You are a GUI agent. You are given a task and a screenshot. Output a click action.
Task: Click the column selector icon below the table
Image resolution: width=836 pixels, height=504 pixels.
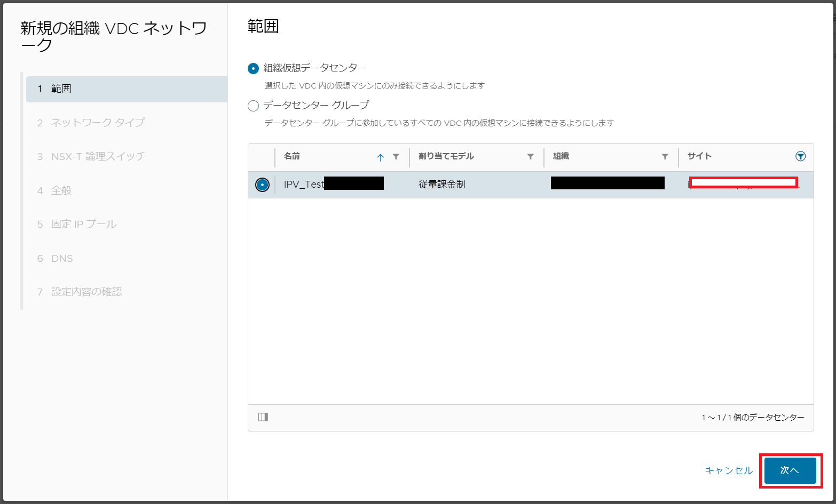click(x=263, y=418)
